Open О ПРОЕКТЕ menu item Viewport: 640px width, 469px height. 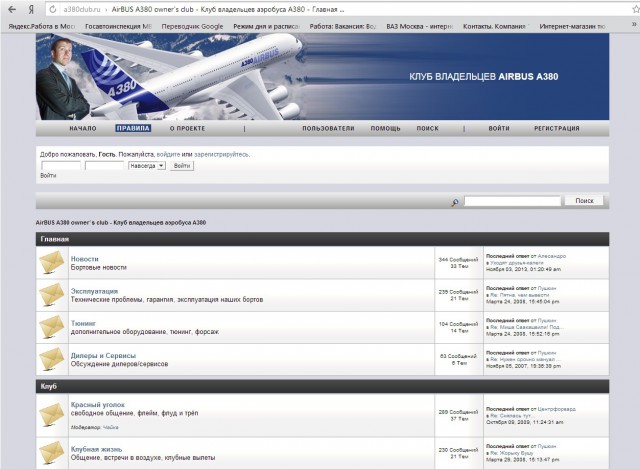pyautogui.click(x=187, y=128)
